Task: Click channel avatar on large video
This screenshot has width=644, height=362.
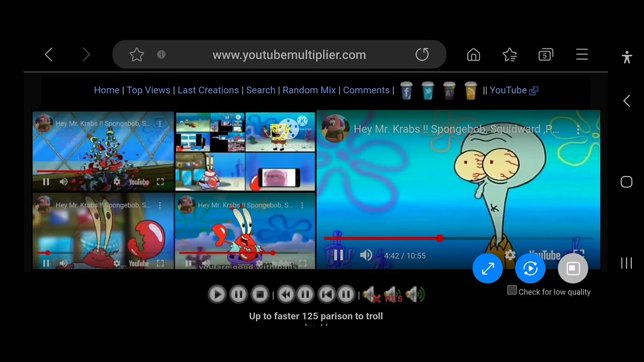Action: (335, 129)
